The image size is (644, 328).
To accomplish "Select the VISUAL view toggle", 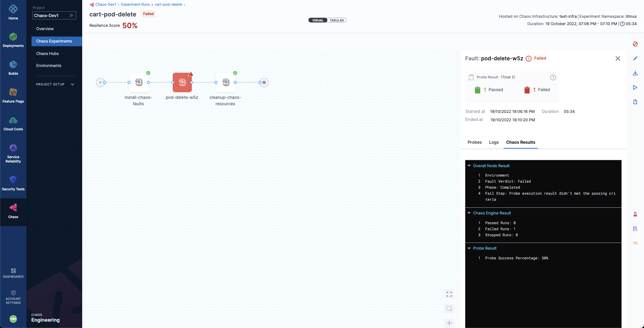I will click(x=318, y=20).
